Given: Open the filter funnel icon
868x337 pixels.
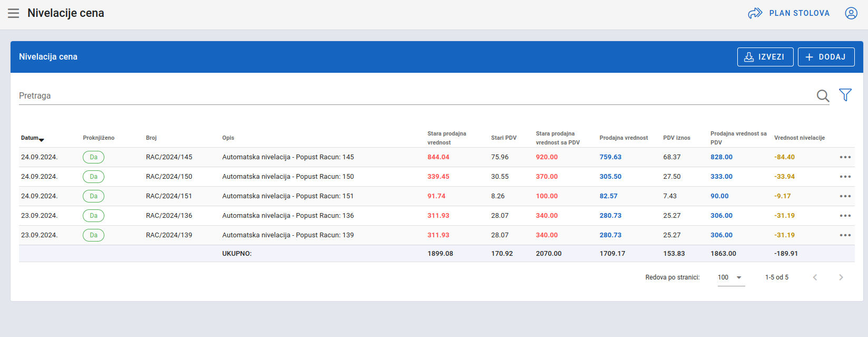Looking at the screenshot, I should coord(845,95).
